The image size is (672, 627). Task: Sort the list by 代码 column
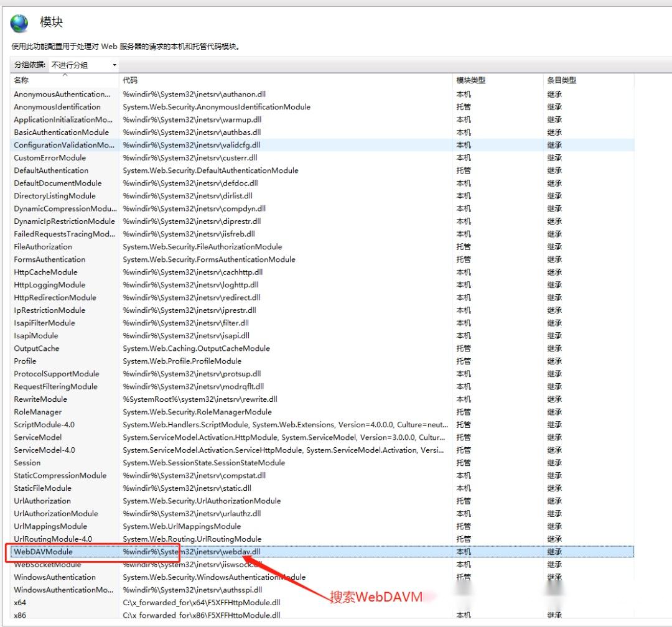point(131,80)
